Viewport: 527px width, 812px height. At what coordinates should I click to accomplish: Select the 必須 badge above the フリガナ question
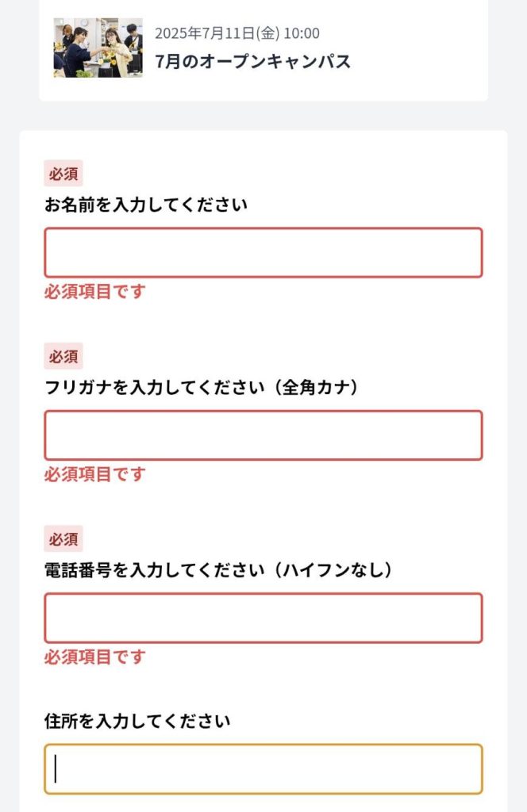coord(63,356)
